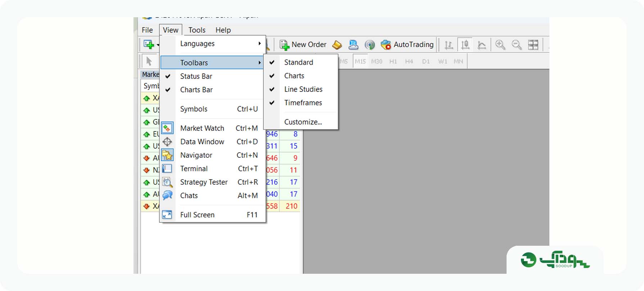Image resolution: width=644 pixels, height=291 pixels.
Task: Uncheck the Timeframes toolbar
Action: (301, 103)
